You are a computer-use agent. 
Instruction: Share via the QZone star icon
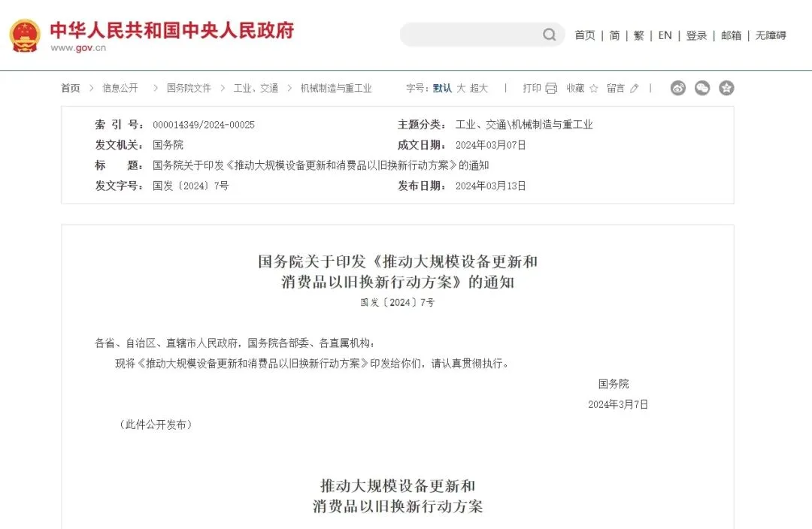coord(726,88)
